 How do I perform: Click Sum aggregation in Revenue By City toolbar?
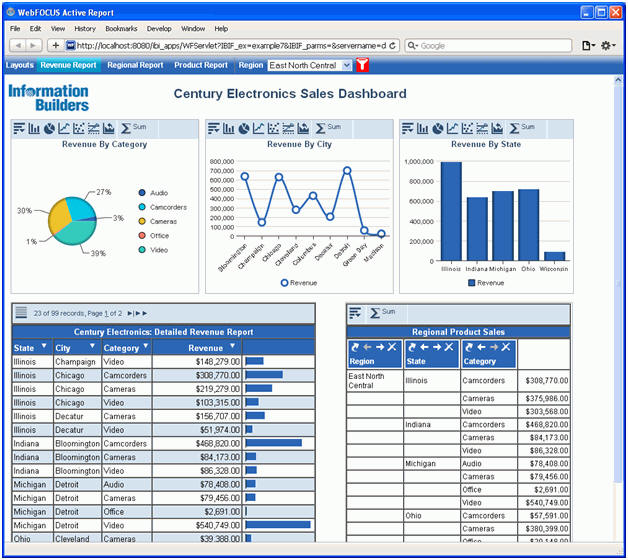click(328, 128)
